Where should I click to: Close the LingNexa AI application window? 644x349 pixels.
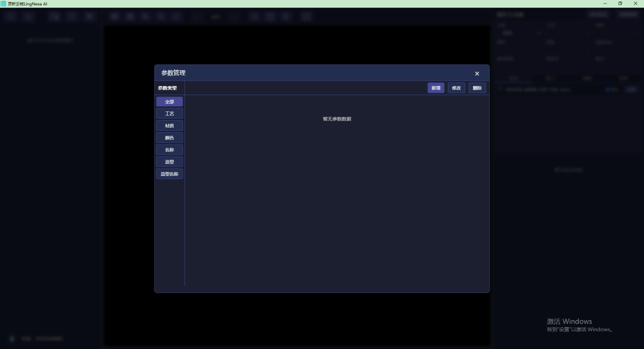tap(635, 4)
